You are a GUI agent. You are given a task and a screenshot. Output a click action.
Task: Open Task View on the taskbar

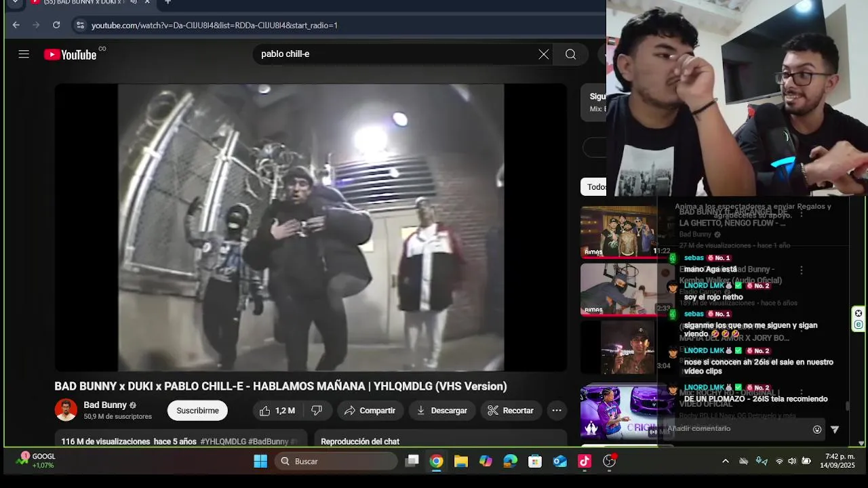pyautogui.click(x=412, y=462)
